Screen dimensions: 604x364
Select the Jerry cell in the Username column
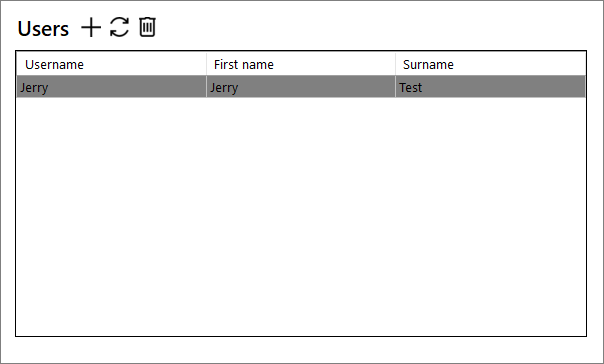(111, 87)
